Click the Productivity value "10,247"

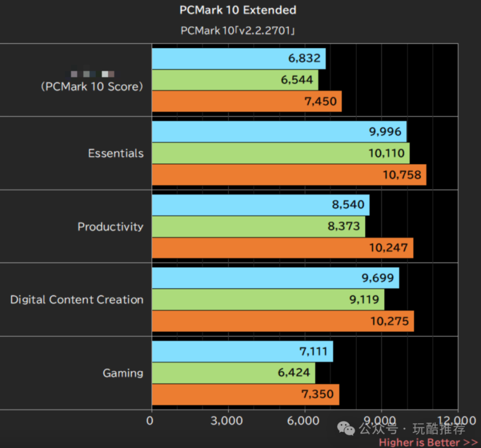(388, 248)
